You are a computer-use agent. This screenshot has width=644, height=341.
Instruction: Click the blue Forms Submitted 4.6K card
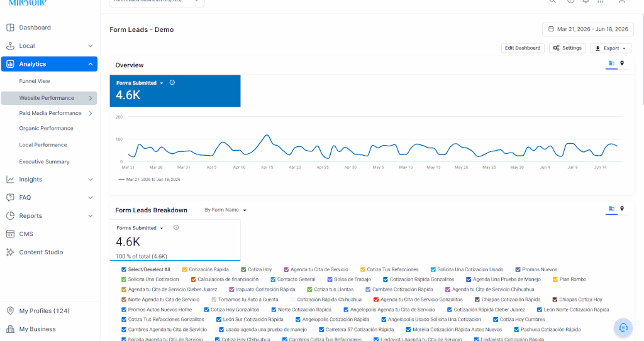pos(175,90)
